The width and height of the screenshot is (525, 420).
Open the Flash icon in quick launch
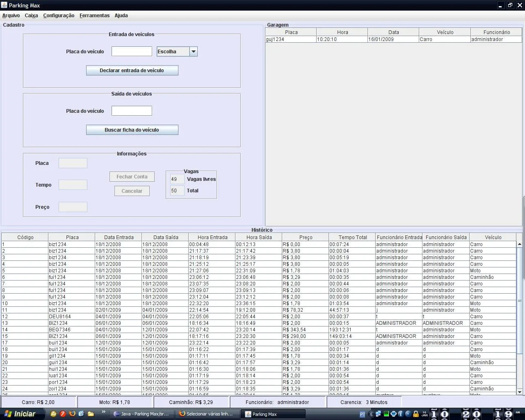tap(63, 414)
